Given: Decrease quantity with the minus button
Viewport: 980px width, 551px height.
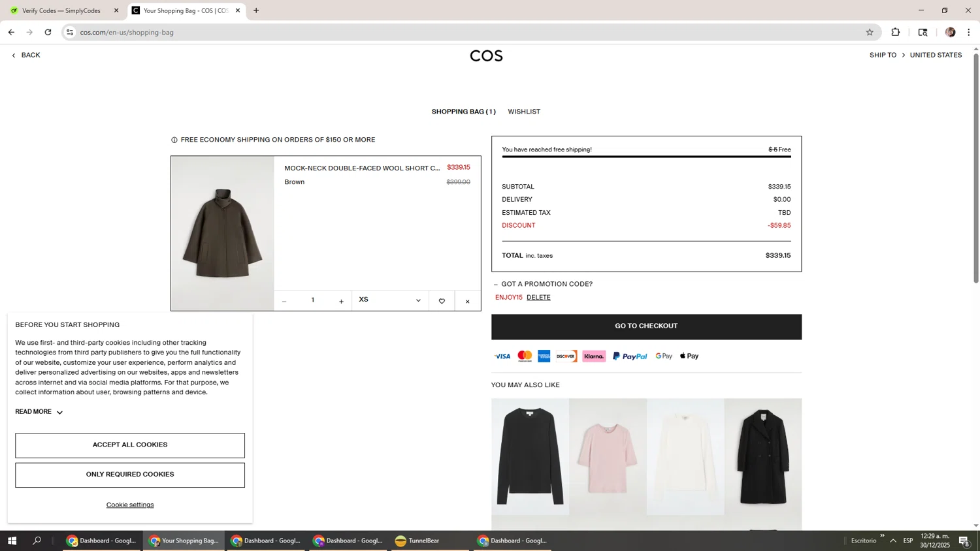Looking at the screenshot, I should (284, 301).
